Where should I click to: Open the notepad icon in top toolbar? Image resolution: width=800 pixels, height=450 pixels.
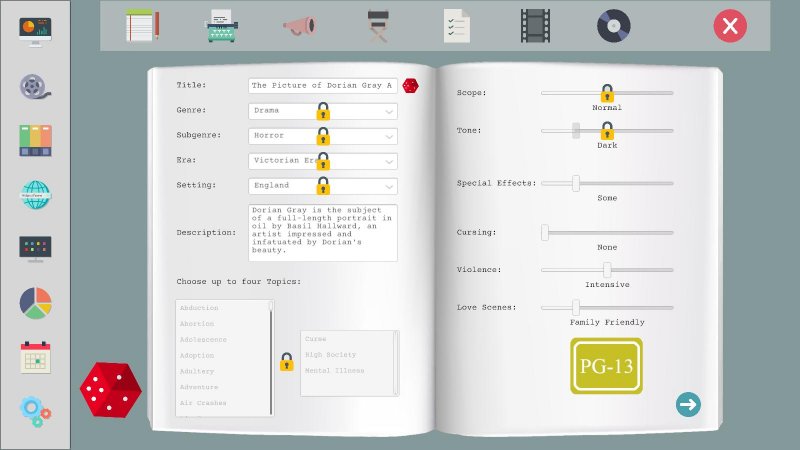(x=142, y=25)
